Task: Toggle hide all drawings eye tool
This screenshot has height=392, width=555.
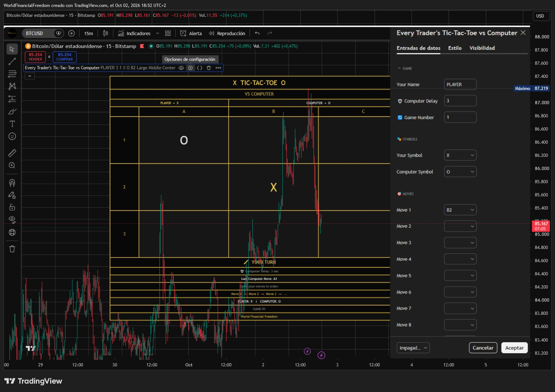Action: (12, 220)
